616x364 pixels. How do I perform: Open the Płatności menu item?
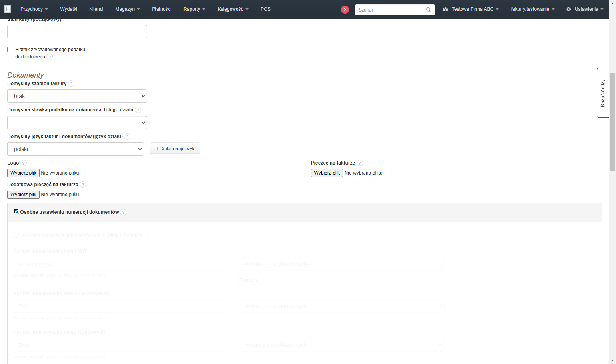pos(162,9)
